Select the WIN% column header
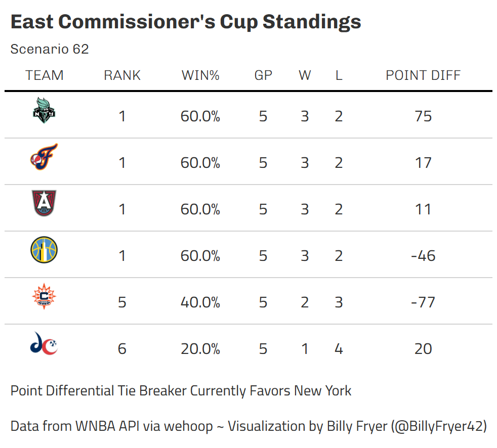The width and height of the screenshot is (497, 448). (200, 75)
